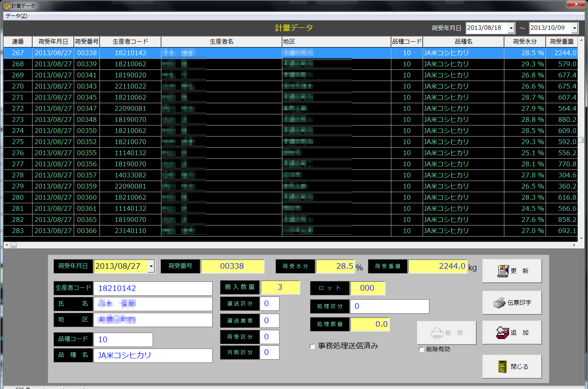Click cell 00347 in the grid
Screen dimensions: 588x389
pos(87,108)
